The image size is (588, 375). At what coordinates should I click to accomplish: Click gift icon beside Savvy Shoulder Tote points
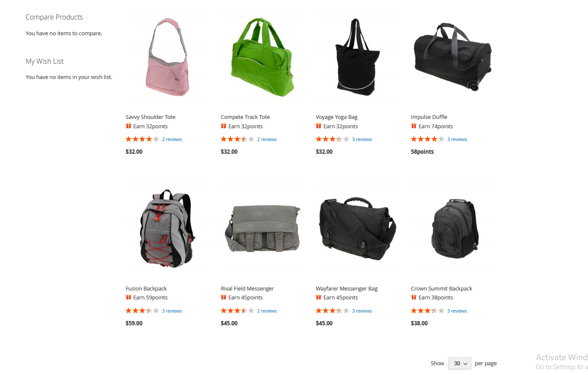coord(129,126)
